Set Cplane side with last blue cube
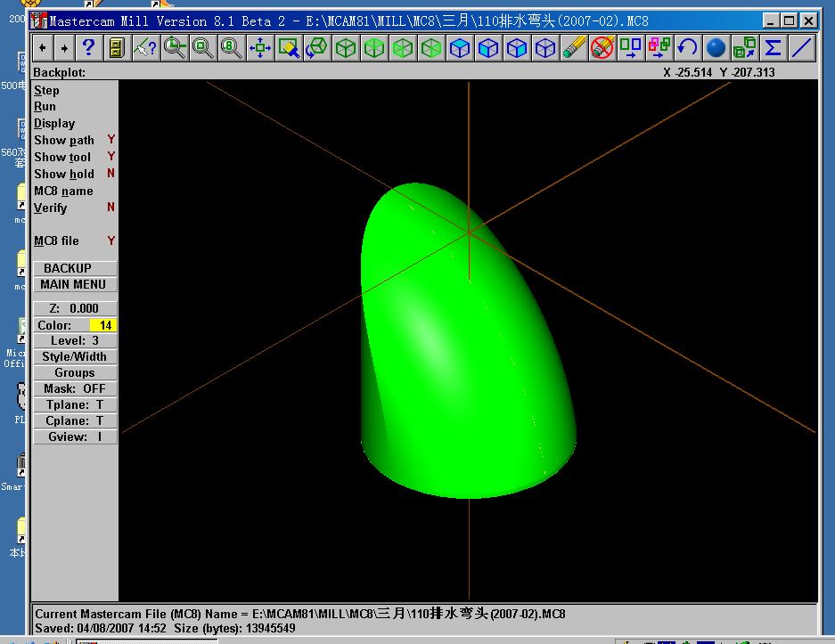Image resolution: width=835 pixels, height=644 pixels. click(x=545, y=48)
